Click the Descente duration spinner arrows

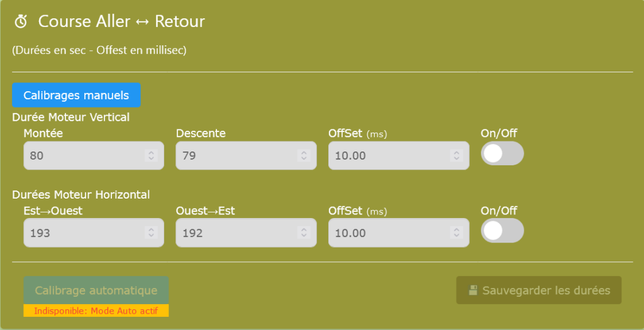(303, 155)
